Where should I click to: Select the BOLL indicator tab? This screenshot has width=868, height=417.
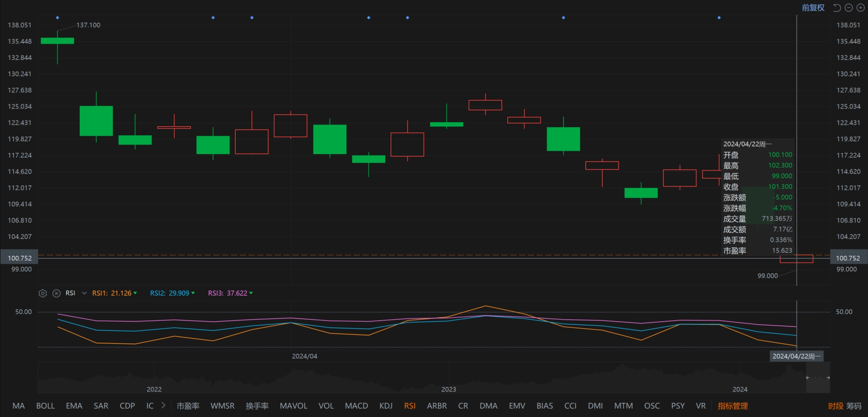[x=46, y=406]
